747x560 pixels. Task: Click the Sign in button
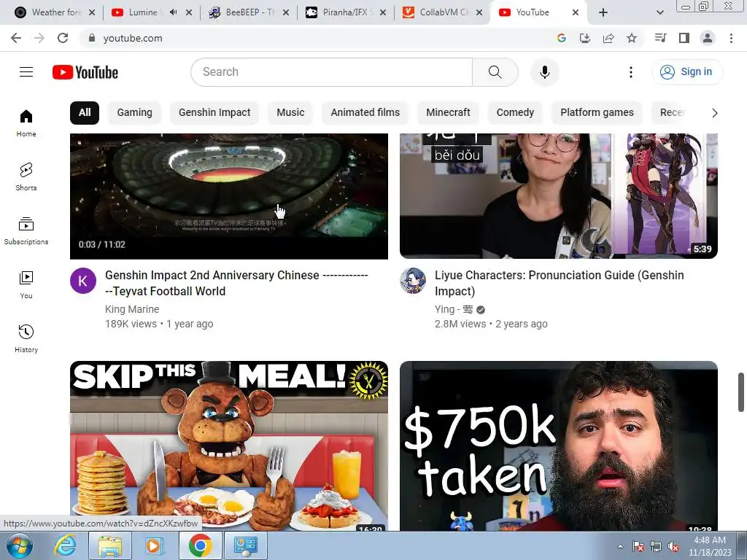(687, 72)
